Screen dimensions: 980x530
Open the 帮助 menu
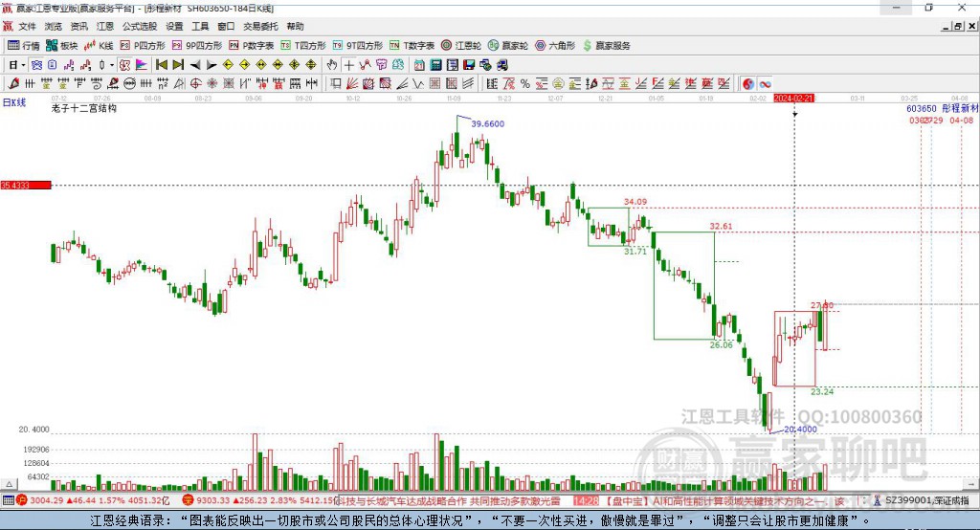(295, 26)
